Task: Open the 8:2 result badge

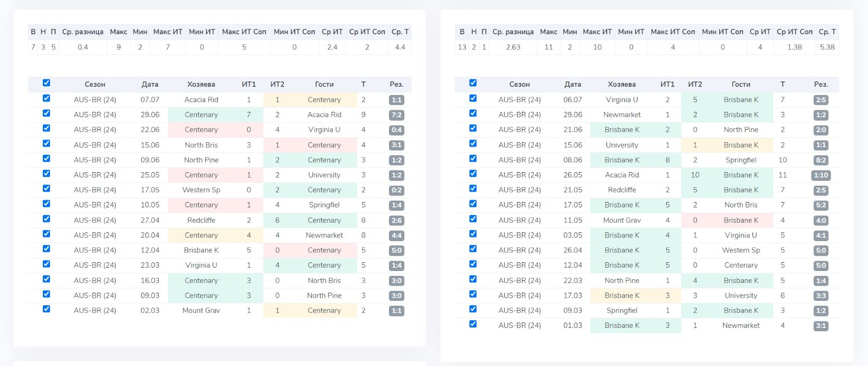Action: 821,160
